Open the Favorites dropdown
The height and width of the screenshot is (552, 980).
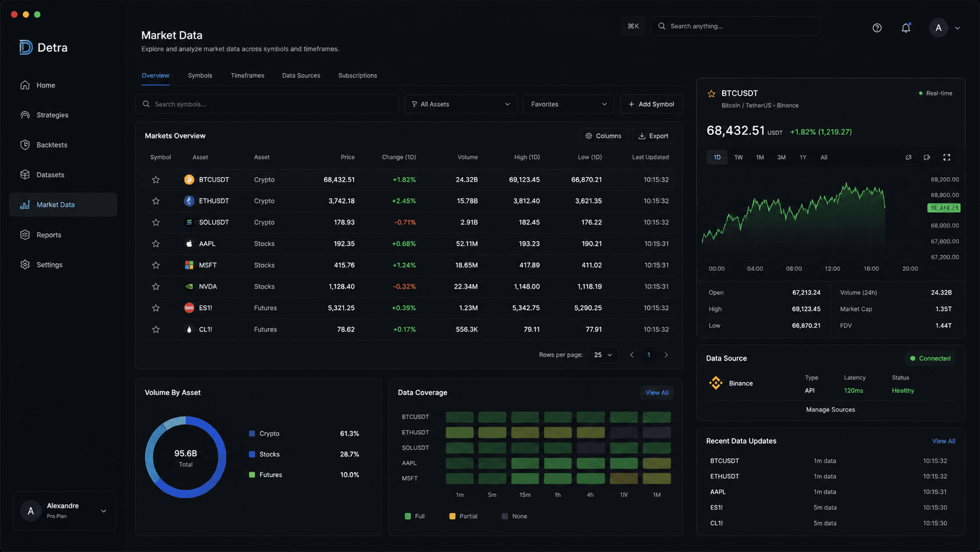pos(568,104)
